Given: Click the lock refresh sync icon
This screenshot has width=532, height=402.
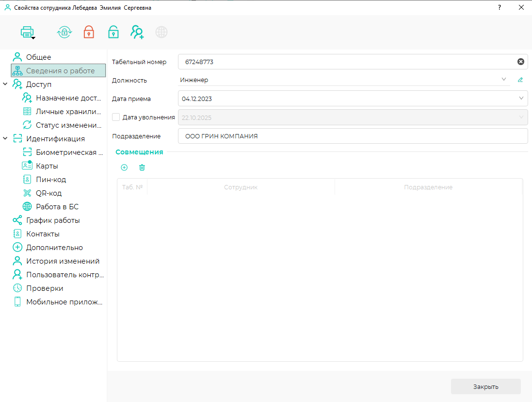Looking at the screenshot, I should click(64, 32).
